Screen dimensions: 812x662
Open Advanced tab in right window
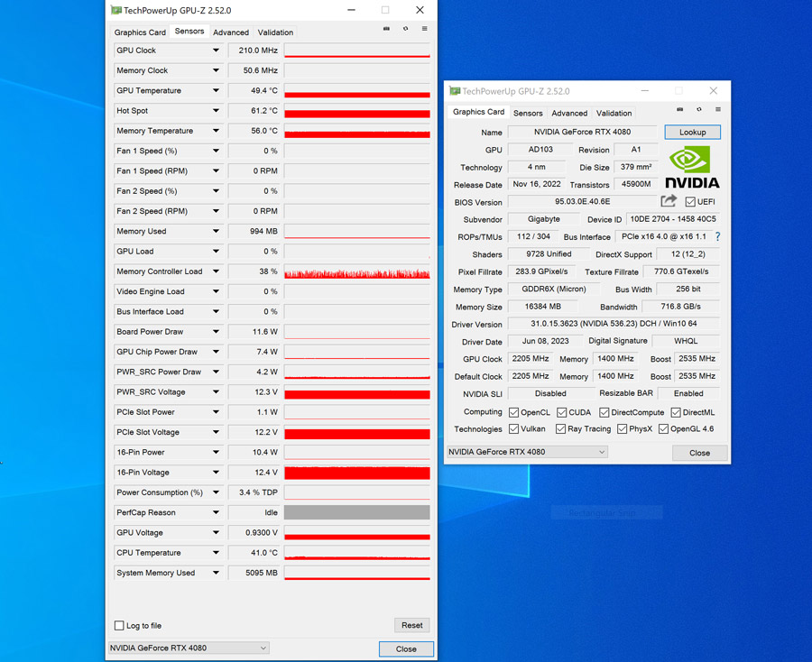(569, 113)
